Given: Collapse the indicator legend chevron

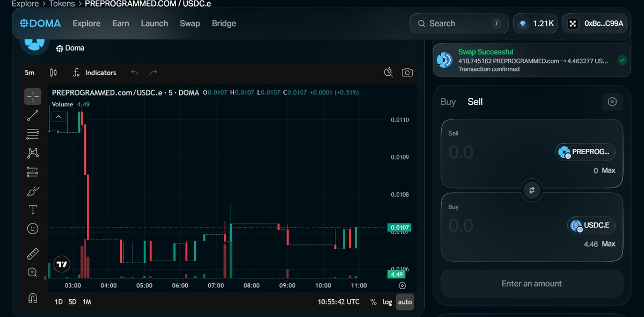Looking at the screenshot, I should pos(58,116).
